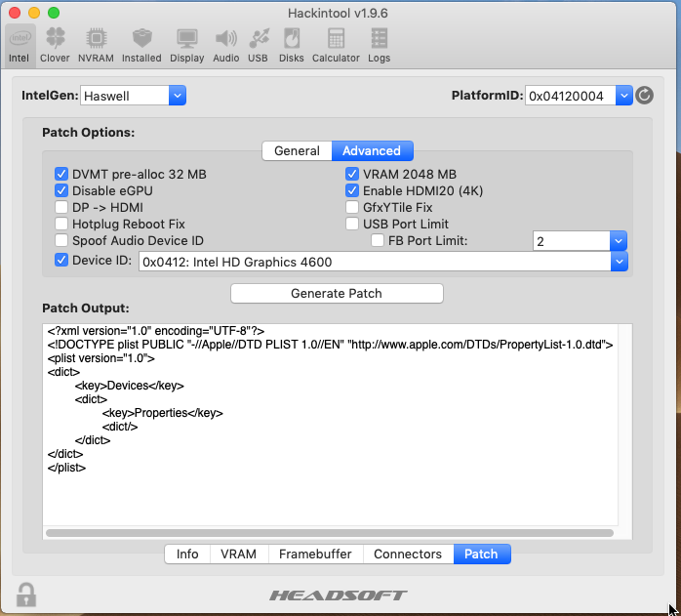
Task: Enable GfxYTile Fix checkbox
Action: [352, 207]
